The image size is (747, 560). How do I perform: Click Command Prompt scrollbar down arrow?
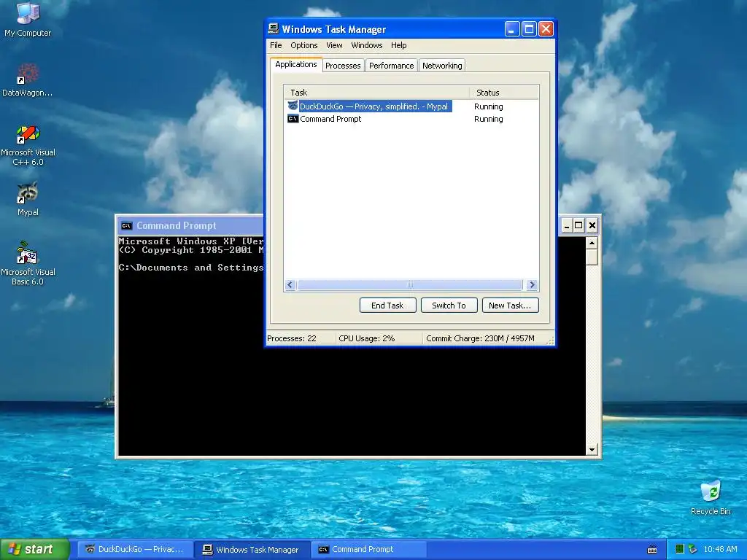tap(592, 449)
